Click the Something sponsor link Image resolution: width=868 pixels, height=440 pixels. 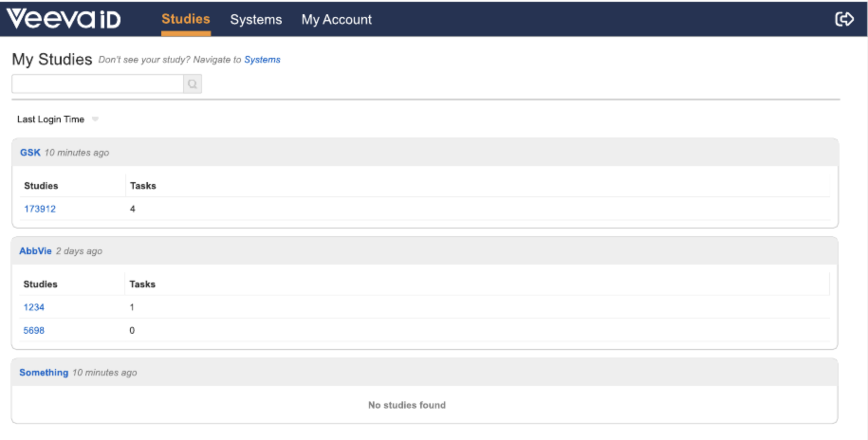click(x=44, y=372)
